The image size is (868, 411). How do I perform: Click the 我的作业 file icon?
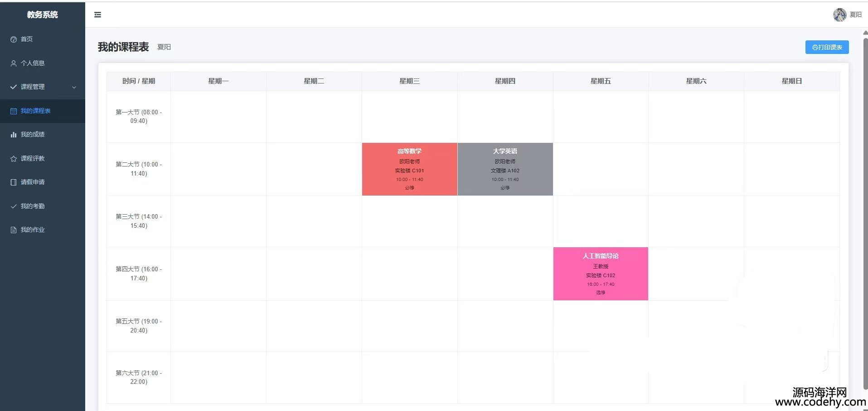click(14, 230)
